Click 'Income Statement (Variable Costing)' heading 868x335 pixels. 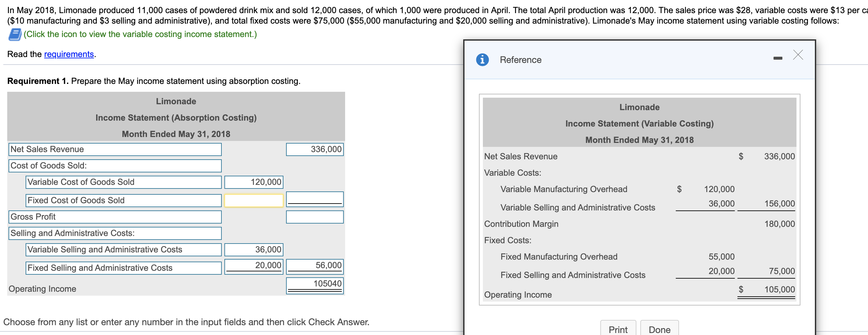point(639,124)
